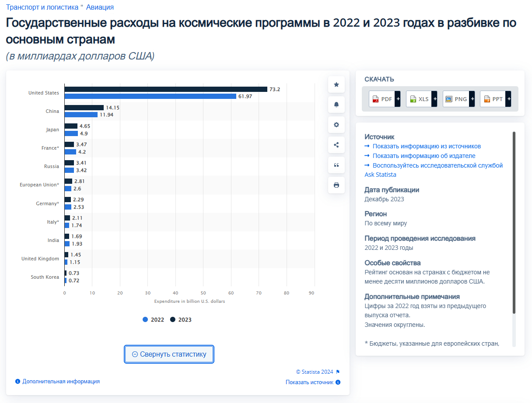The width and height of the screenshot is (532, 403).
Task: Click the plus next to PPT
Action: (508, 99)
